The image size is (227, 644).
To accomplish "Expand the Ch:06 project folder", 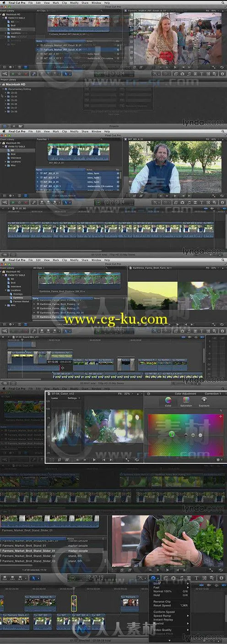I will click(6, 104).
